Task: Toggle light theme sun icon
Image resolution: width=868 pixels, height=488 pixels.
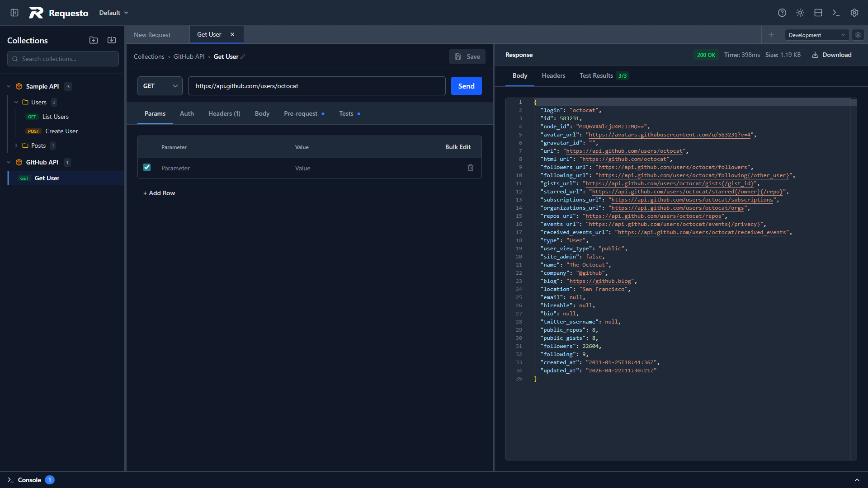Action: [800, 13]
